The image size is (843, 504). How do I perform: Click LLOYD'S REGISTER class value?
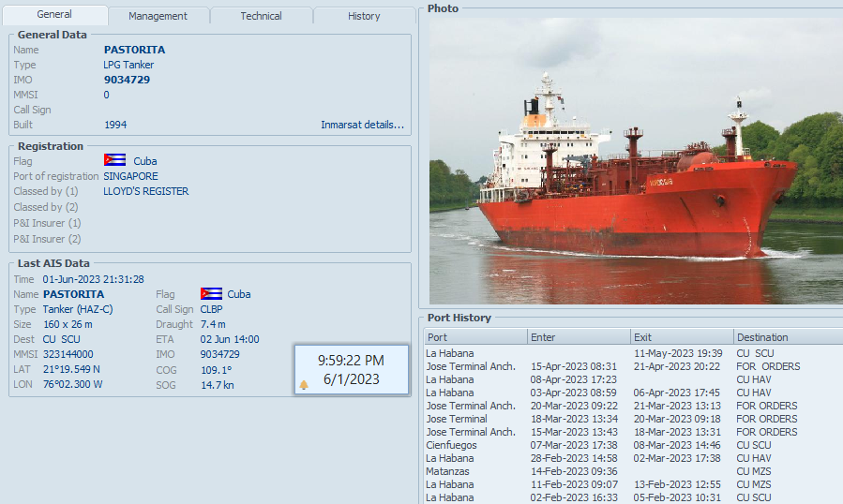145,191
